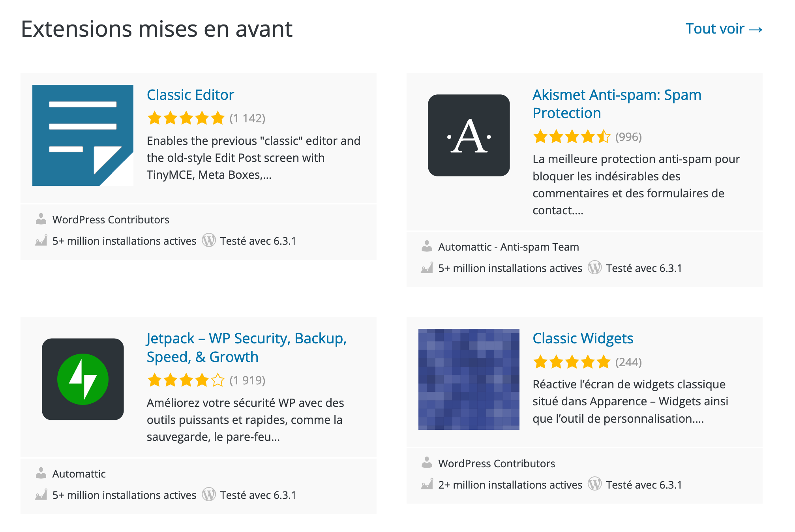Open the Classic Editor title link
This screenshot has width=795, height=532.
(190, 95)
